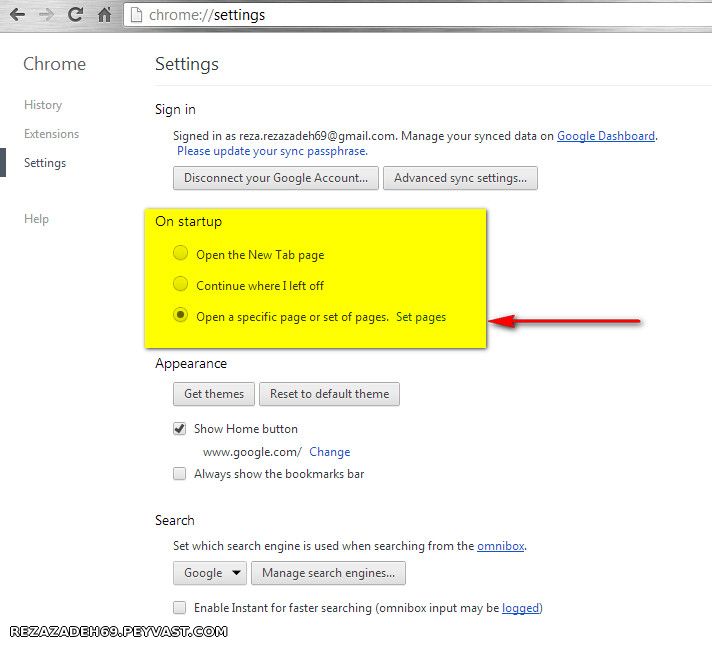
Task: Click Reset to default theme
Action: (x=330, y=394)
